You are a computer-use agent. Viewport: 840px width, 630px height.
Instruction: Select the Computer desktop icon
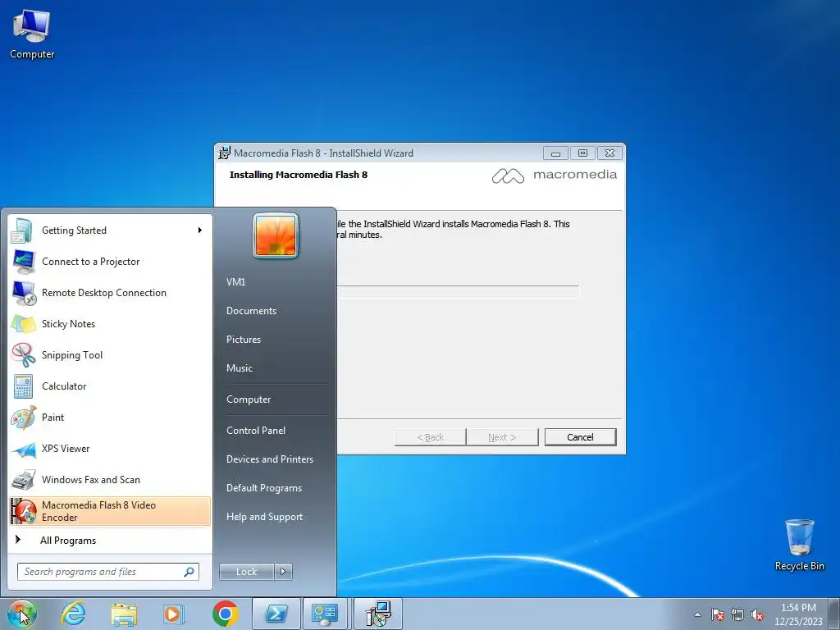click(x=32, y=34)
